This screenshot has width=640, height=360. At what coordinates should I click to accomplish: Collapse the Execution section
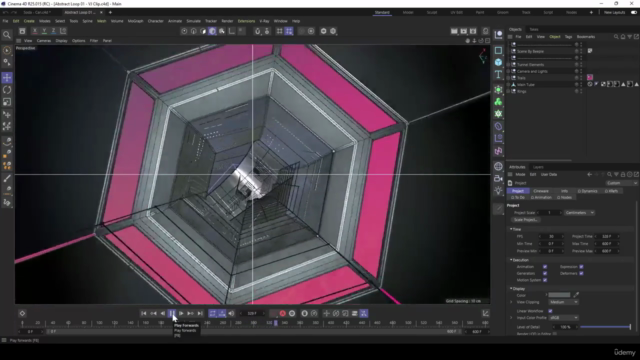(x=511, y=260)
